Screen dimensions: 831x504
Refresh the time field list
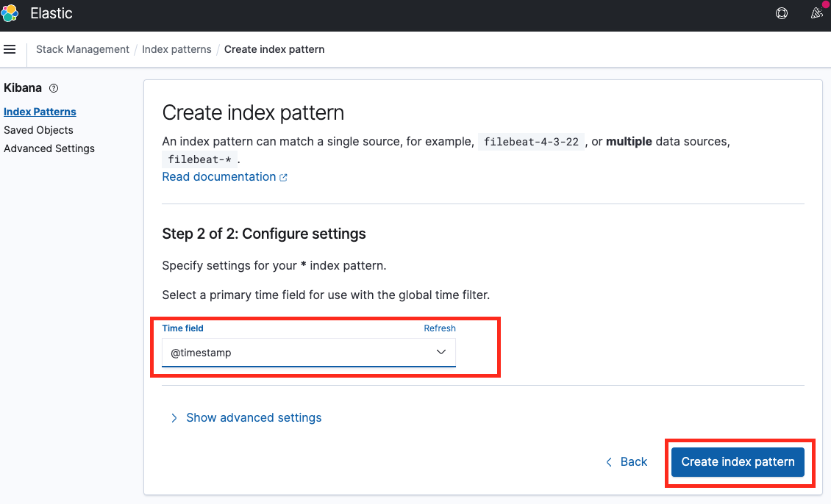[x=439, y=328]
